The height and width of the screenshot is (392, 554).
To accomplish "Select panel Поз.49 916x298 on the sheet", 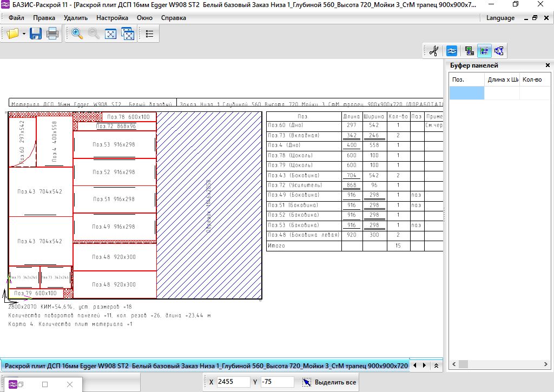I will coord(115,227).
